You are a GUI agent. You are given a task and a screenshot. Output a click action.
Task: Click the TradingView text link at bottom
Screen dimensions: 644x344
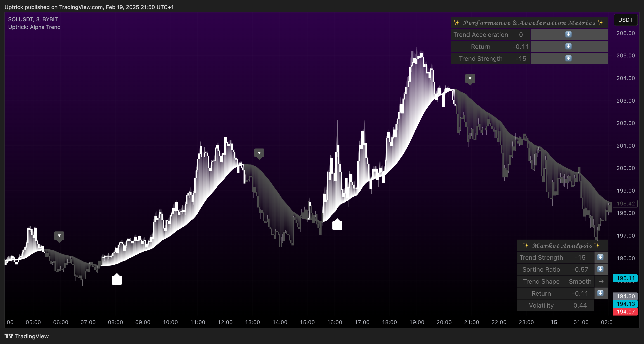[x=32, y=336]
